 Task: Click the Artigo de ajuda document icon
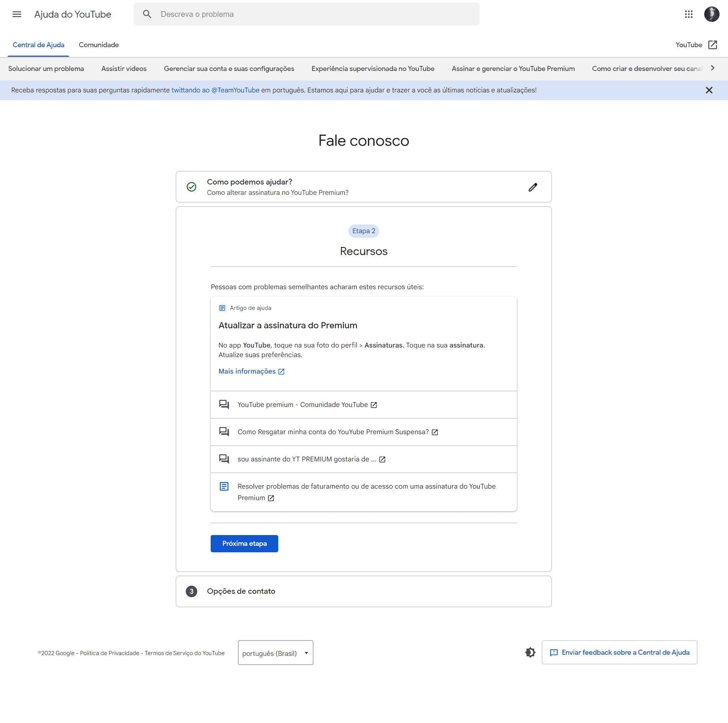[x=222, y=308]
